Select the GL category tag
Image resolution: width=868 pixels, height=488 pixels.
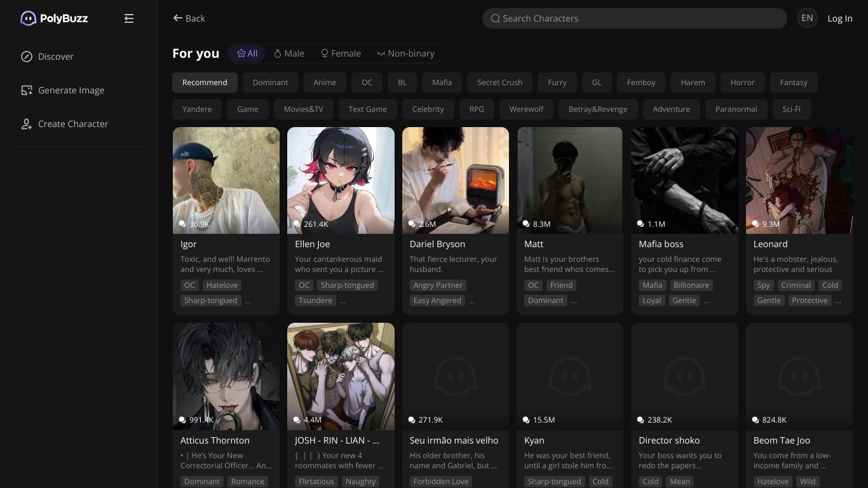point(597,83)
